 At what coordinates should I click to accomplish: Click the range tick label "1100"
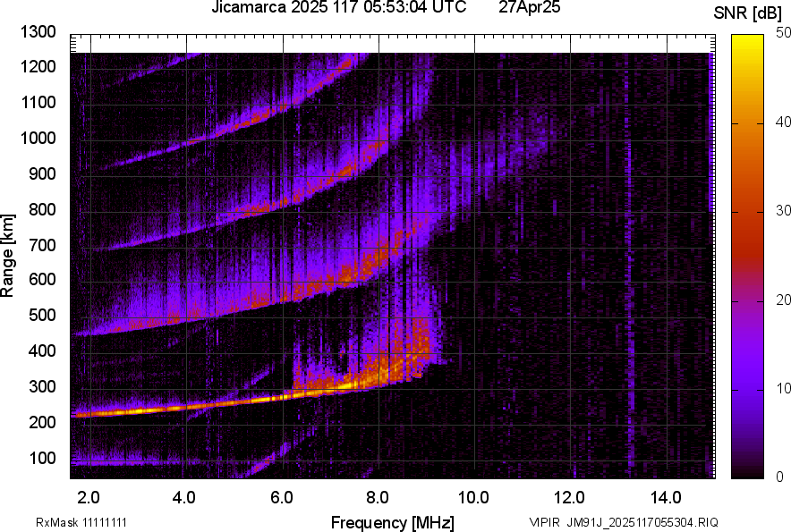38,102
